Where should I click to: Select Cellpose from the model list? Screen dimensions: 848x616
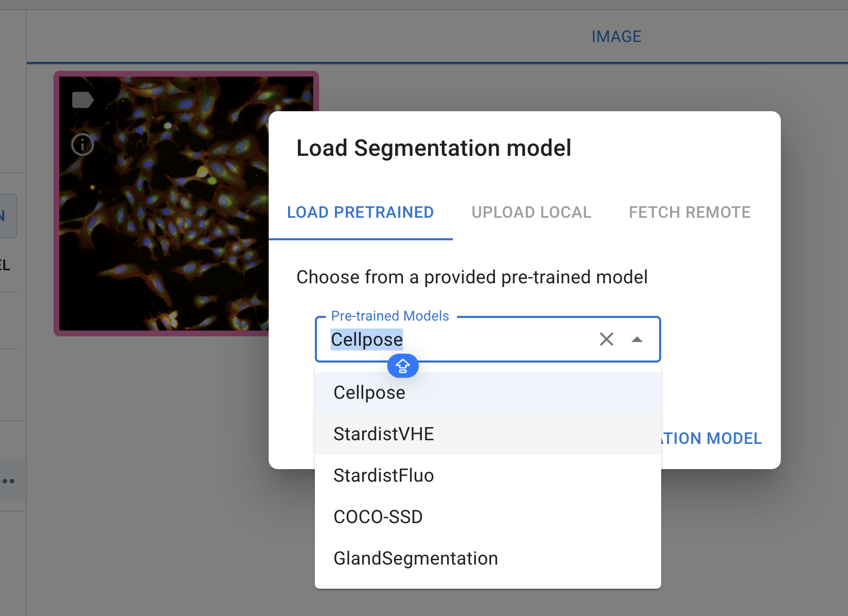pos(488,392)
